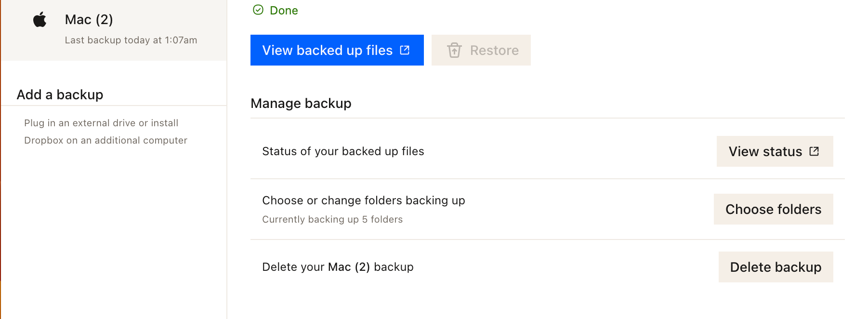Click the green Done checkmark icon
This screenshot has height=319, width=868.
pos(259,10)
